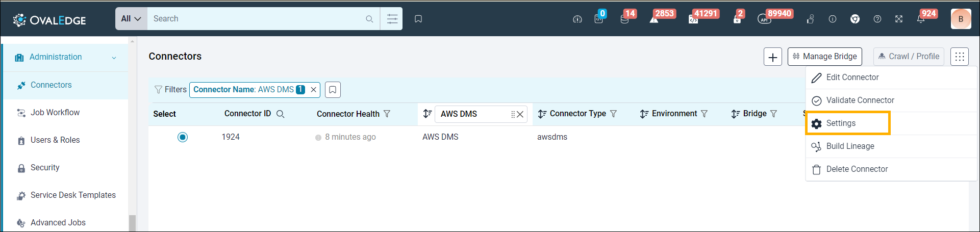Filter Bridge column
Image resolution: width=980 pixels, height=232 pixels.
point(774,114)
